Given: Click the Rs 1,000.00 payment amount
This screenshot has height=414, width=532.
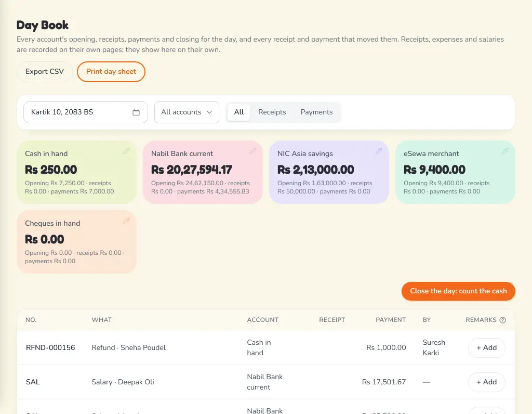Looking at the screenshot, I should point(386,348).
